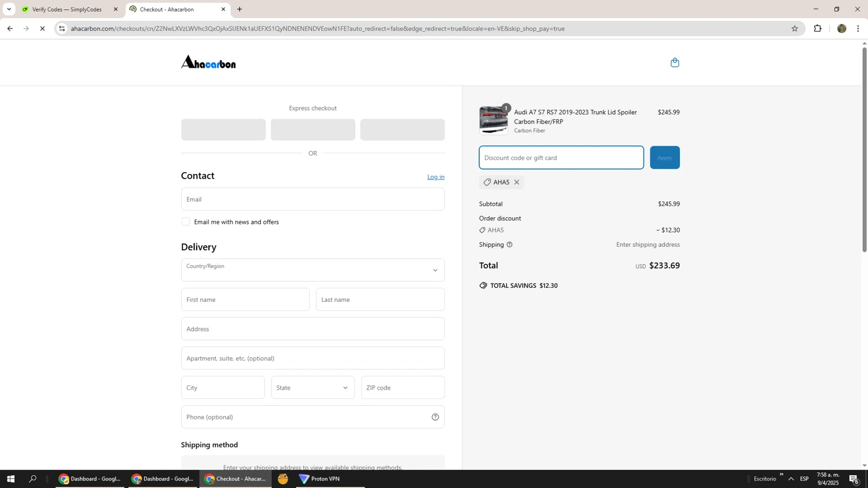Click the Phone (optional) field

pos(313,417)
